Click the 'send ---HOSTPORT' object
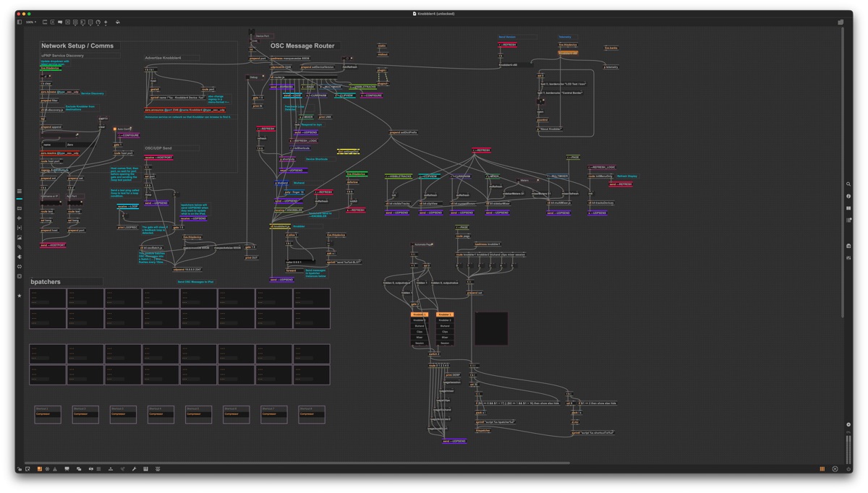 tap(53, 245)
